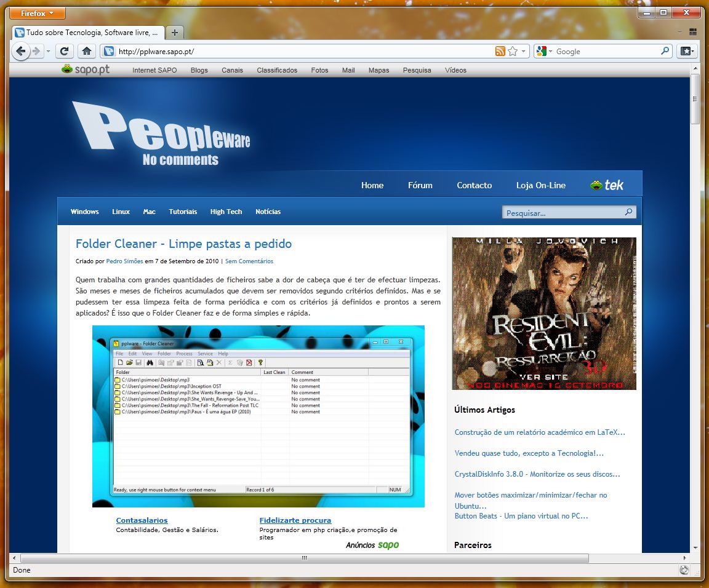Open the Contasalarios ad link

coord(142,520)
